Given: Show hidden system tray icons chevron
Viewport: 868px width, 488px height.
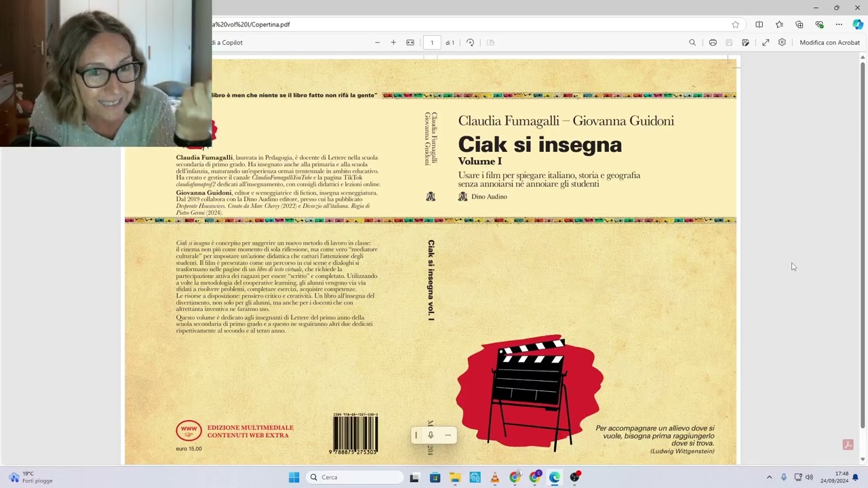Looking at the screenshot, I should (x=769, y=477).
